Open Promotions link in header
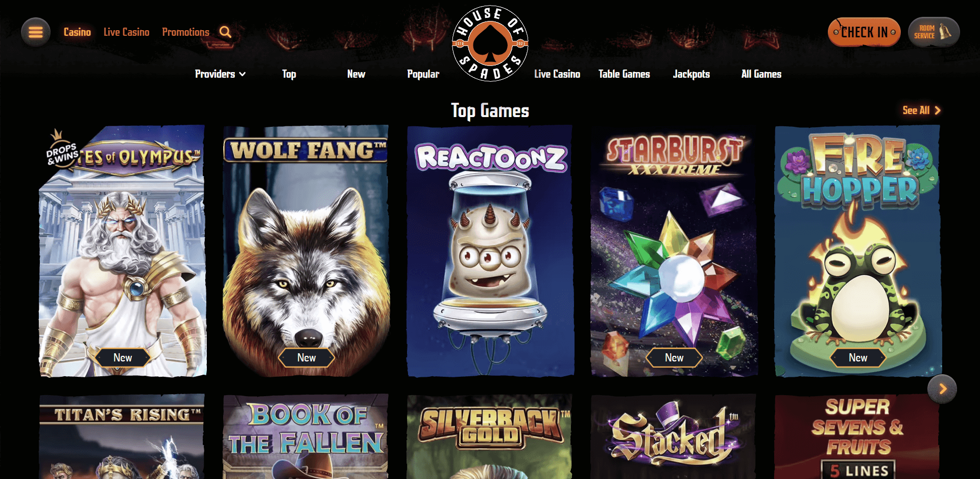 [x=186, y=32]
